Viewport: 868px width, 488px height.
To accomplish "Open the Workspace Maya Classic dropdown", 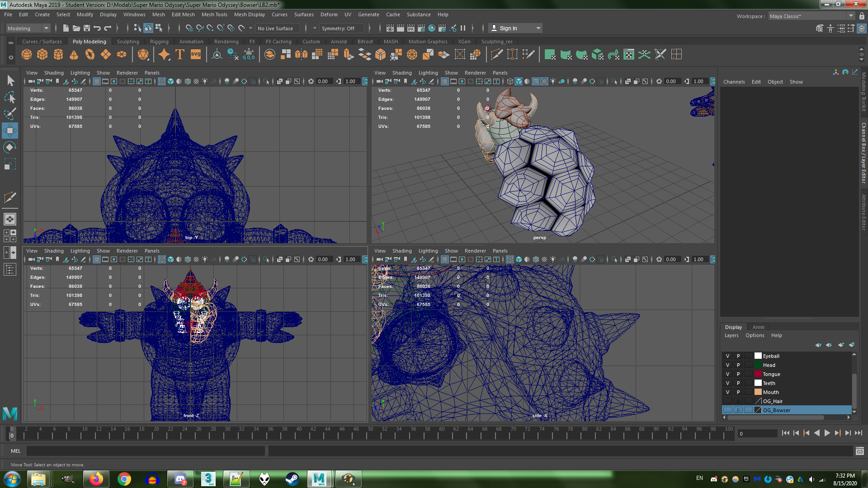I will tap(811, 16).
